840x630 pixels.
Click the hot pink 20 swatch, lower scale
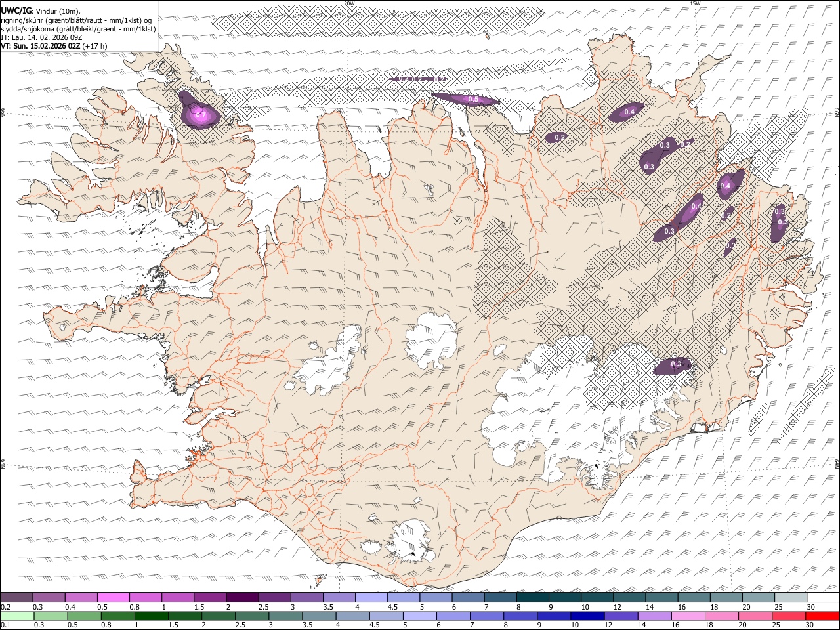click(755, 616)
